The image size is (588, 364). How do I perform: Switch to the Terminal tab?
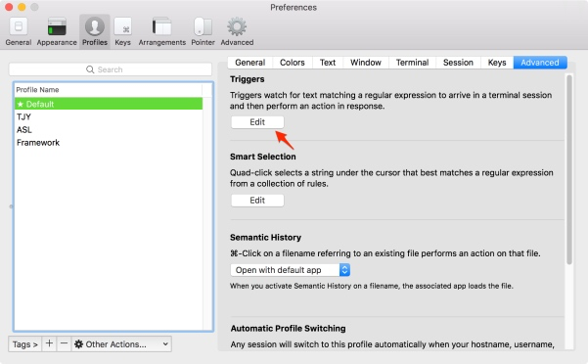point(412,63)
